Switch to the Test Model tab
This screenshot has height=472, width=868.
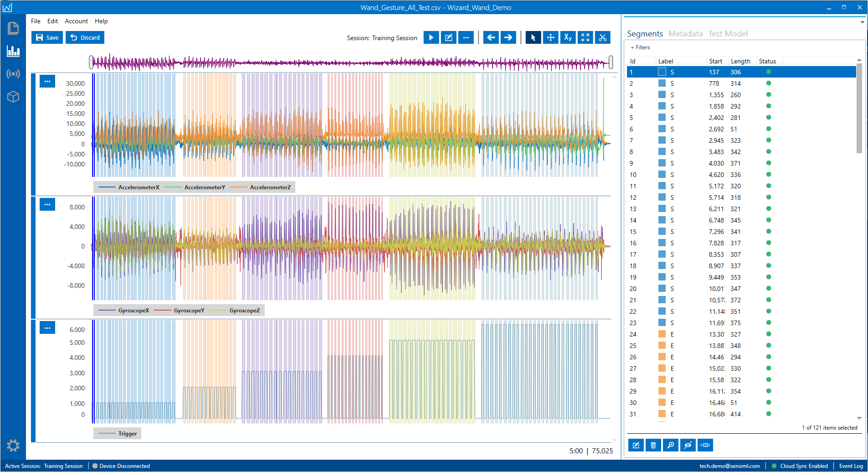(728, 34)
